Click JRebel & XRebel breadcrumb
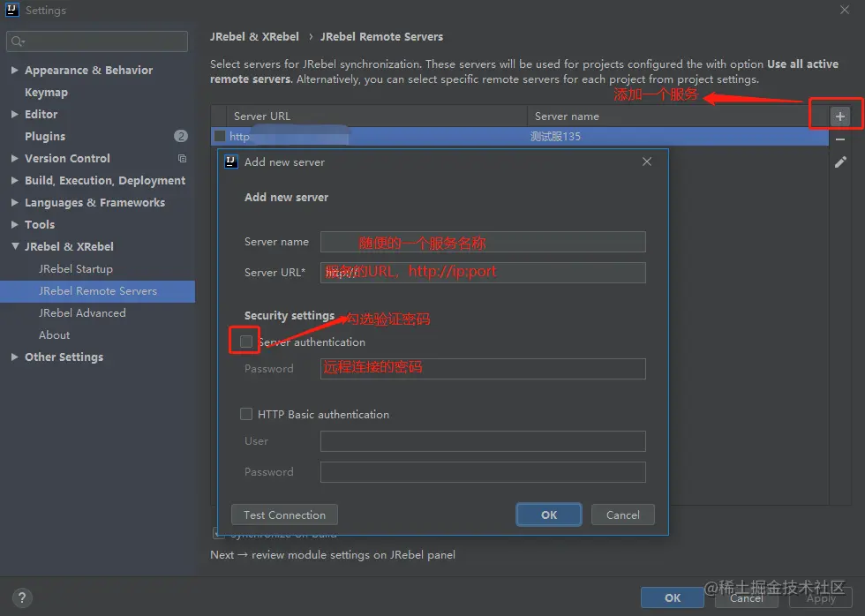The image size is (865, 616). [254, 36]
